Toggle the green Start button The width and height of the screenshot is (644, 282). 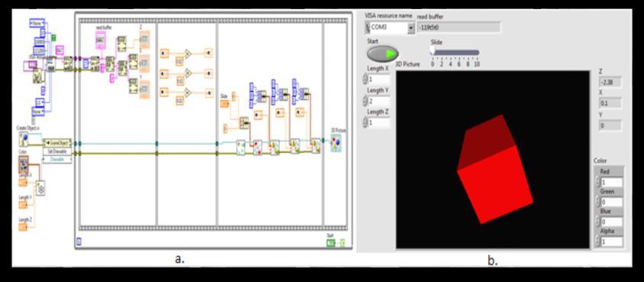click(382, 53)
